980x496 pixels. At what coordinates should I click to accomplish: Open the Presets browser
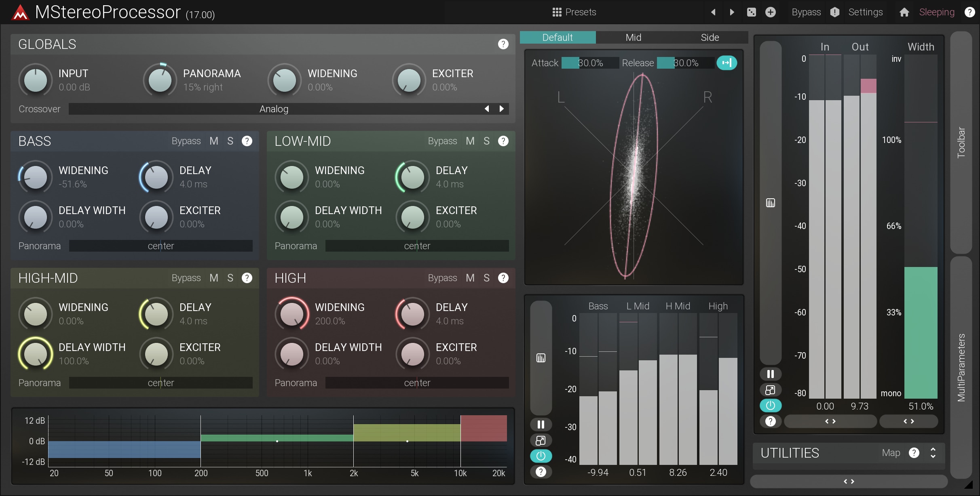click(x=574, y=12)
